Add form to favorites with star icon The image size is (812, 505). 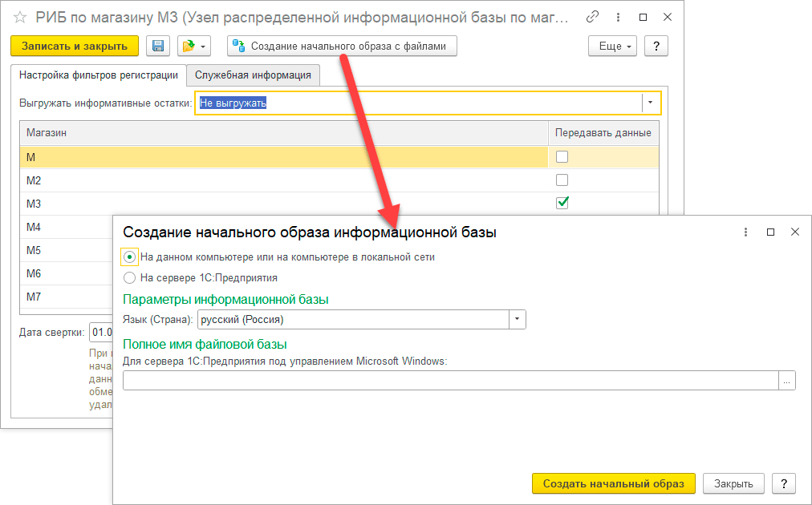point(20,18)
